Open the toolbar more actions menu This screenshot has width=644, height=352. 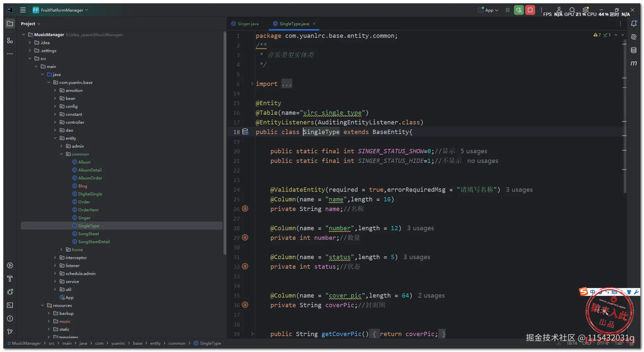[541, 10]
